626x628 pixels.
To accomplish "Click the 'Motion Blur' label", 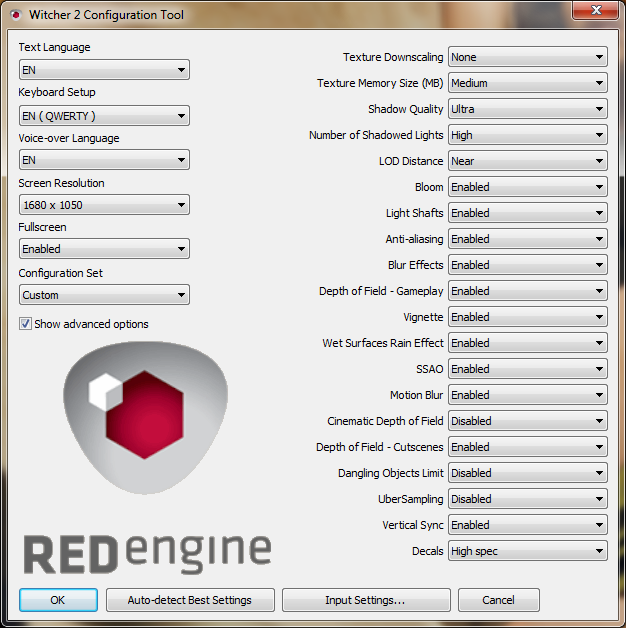I will 417,395.
